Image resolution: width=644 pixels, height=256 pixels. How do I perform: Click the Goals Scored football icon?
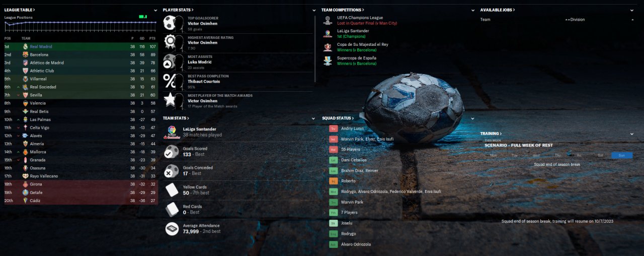pyautogui.click(x=172, y=152)
